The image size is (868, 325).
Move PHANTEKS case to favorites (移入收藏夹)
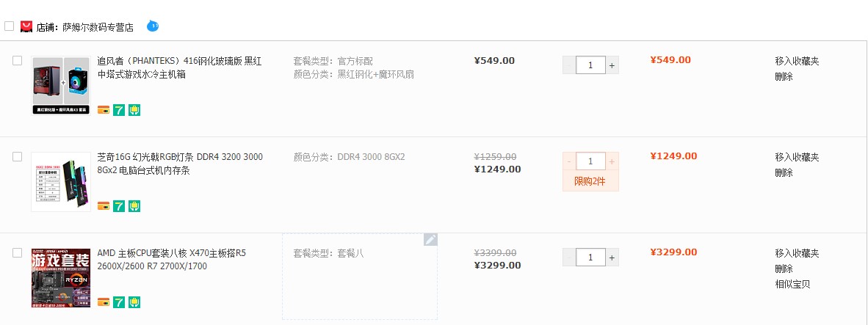pyautogui.click(x=797, y=61)
